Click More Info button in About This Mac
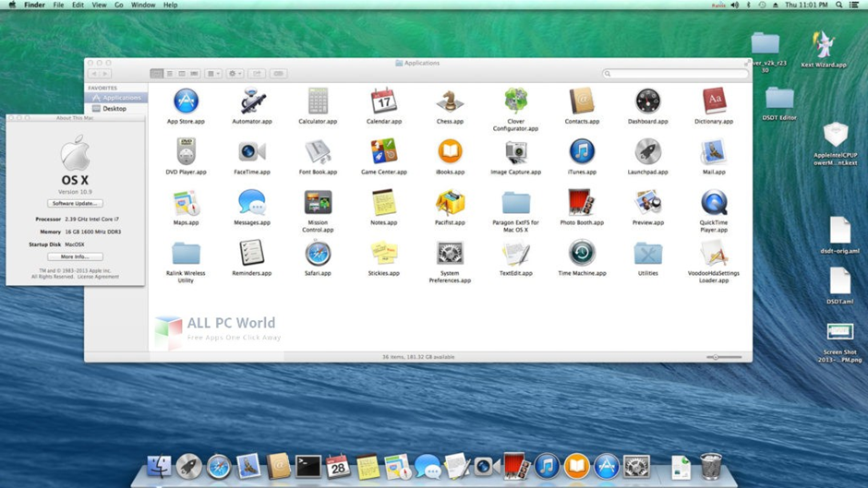Viewport: 868px width, 488px height. tap(75, 256)
